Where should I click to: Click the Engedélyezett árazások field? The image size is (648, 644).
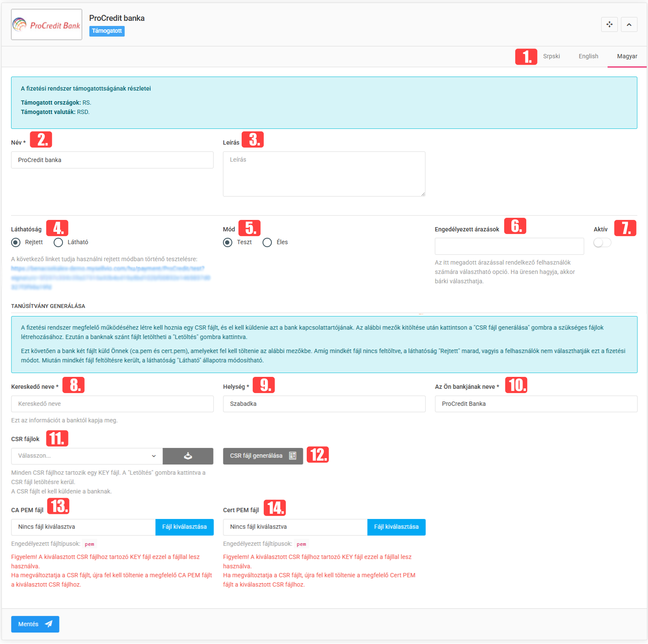pos(509,246)
